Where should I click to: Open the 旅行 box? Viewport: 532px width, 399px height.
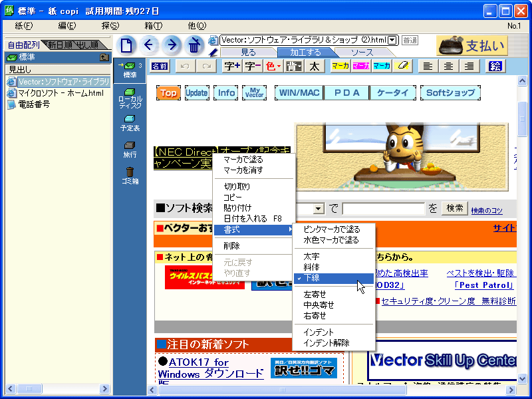130,150
